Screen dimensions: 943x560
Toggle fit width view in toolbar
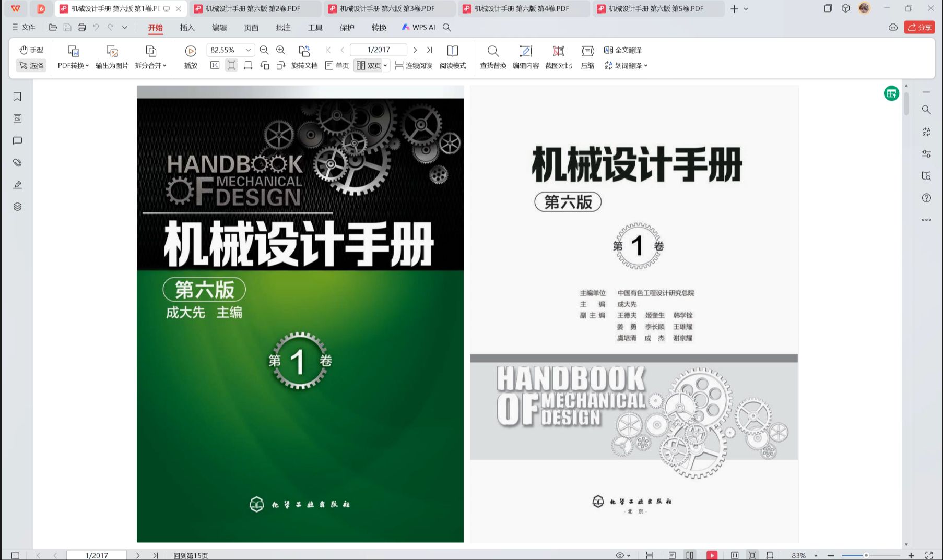coord(248,65)
